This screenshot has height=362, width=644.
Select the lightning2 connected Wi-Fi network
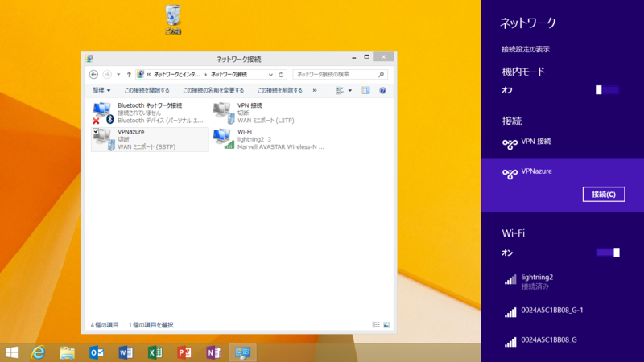[562, 281]
